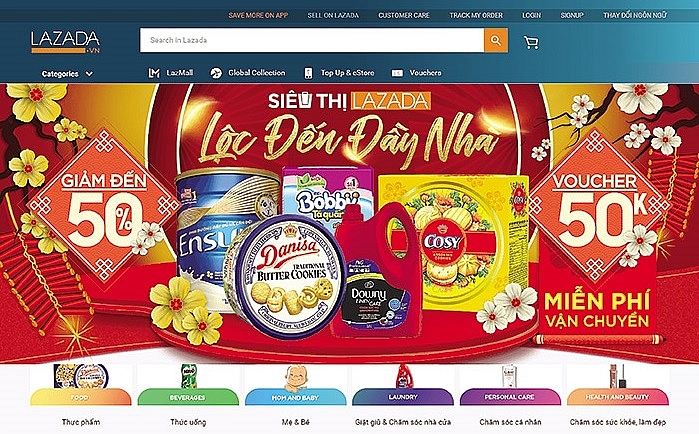The image size is (699, 434).
Task: Click the Top Up & eStore phone icon
Action: click(308, 73)
